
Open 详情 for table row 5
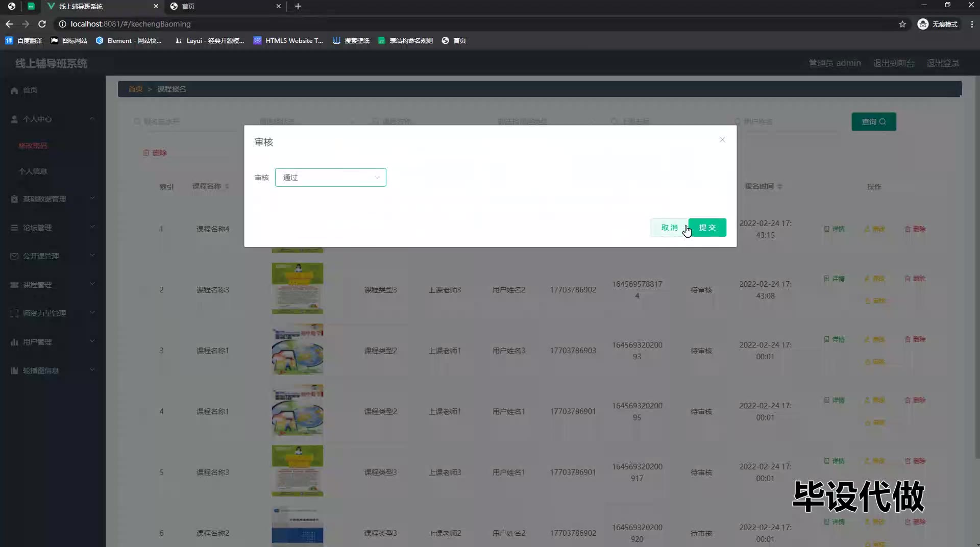coord(834,461)
